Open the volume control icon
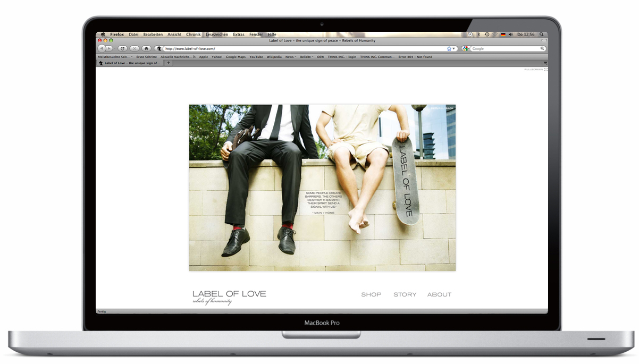This screenshot has height=364, width=639. tap(511, 35)
